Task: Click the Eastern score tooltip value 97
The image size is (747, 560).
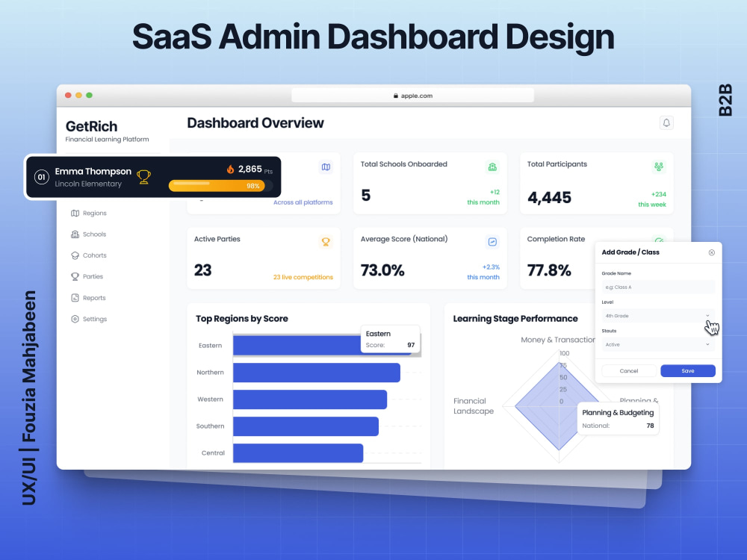Action: (x=411, y=345)
